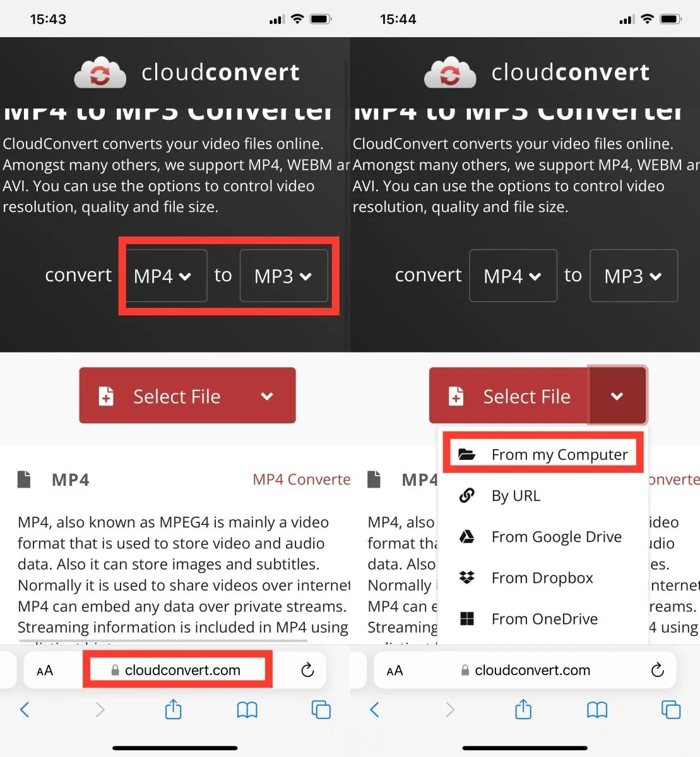
Task: Click the Dropbox icon in the menu
Action: [466, 577]
